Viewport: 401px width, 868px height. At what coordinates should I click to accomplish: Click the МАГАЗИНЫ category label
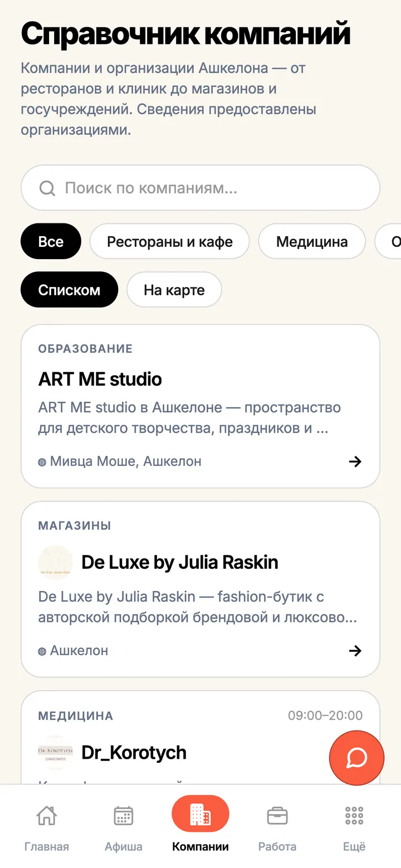pos(75,525)
